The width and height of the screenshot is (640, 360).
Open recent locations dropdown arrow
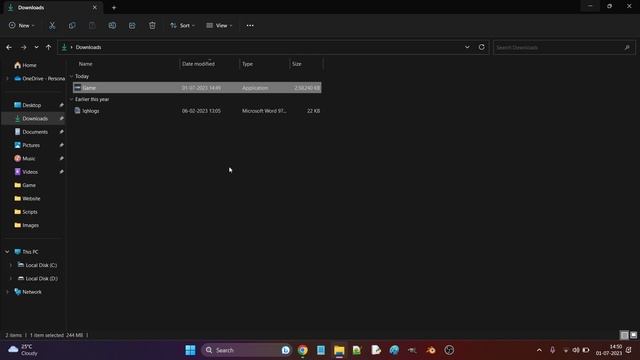(x=36, y=47)
